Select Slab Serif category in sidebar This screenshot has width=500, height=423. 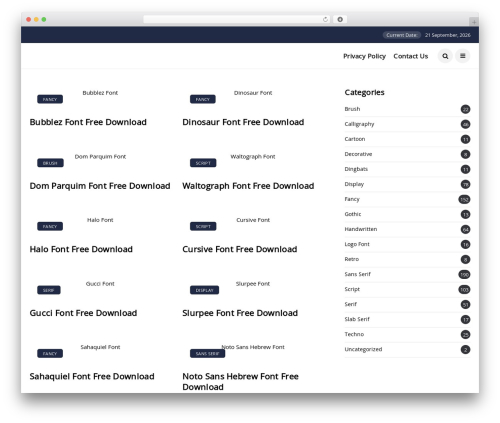tap(357, 319)
